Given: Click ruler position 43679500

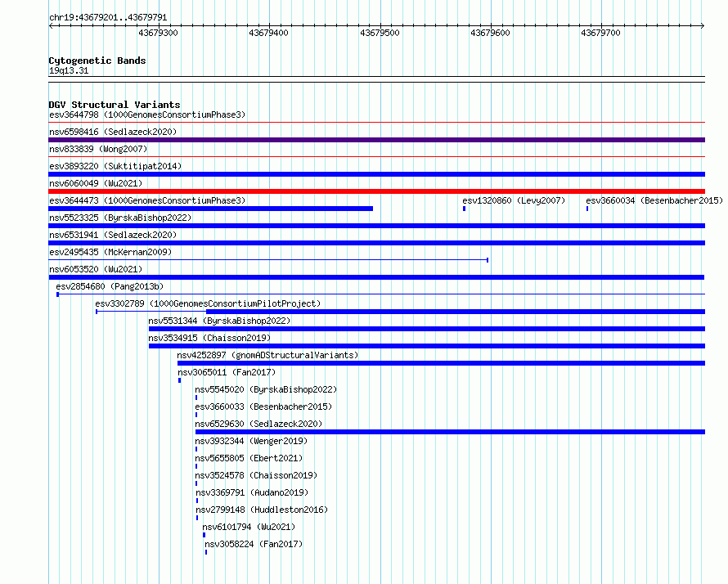Looking at the screenshot, I should tap(380, 33).
